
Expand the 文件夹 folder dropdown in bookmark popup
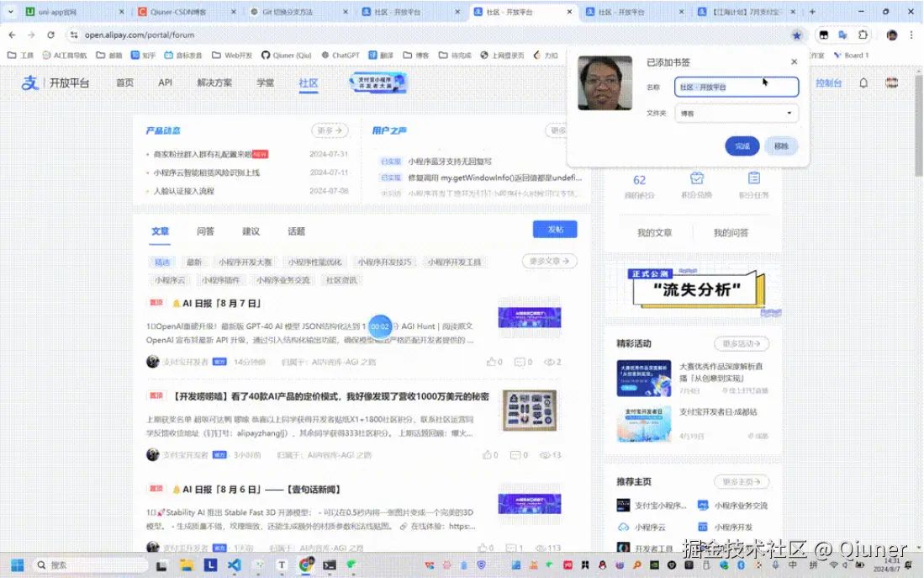click(736, 114)
